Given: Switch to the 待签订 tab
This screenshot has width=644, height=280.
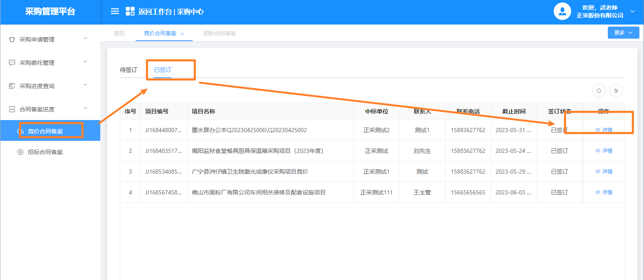Looking at the screenshot, I should click(x=129, y=70).
